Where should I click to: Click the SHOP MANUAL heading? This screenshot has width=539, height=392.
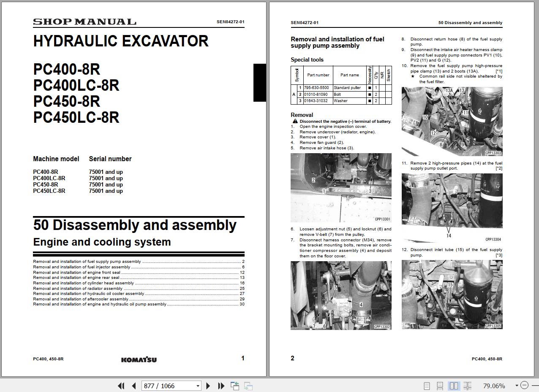click(84, 22)
